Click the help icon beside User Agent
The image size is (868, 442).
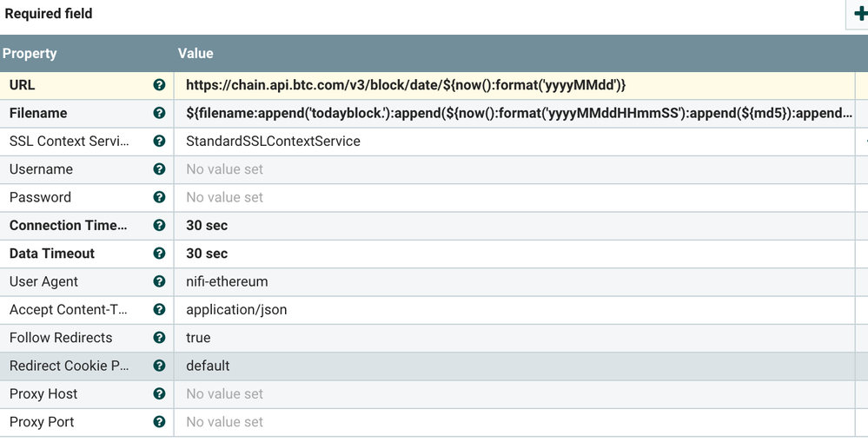(159, 281)
